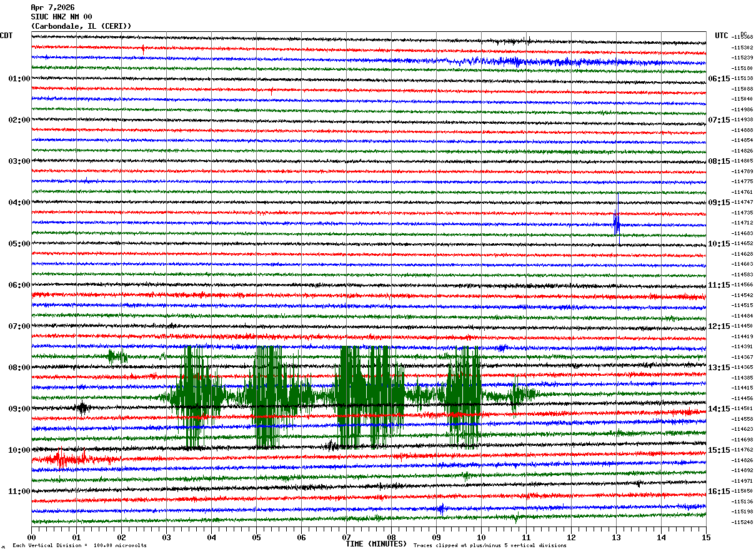The image size is (756, 554).
Task: Click the '11' minute tick label
Action: (526, 537)
